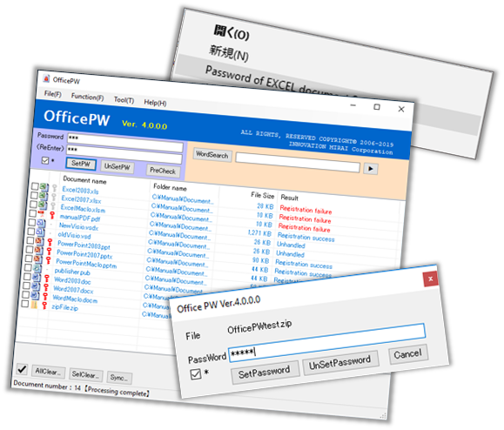
Task: Click the play arrow next to WordSearch field
Action: click(x=371, y=169)
